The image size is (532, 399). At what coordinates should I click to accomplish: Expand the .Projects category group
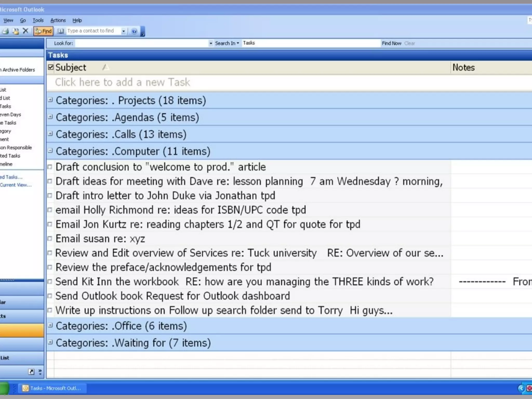[50, 100]
